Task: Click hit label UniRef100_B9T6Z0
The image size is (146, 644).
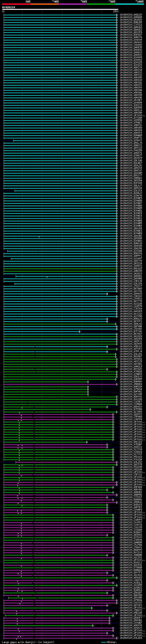Action: pos(131,369)
